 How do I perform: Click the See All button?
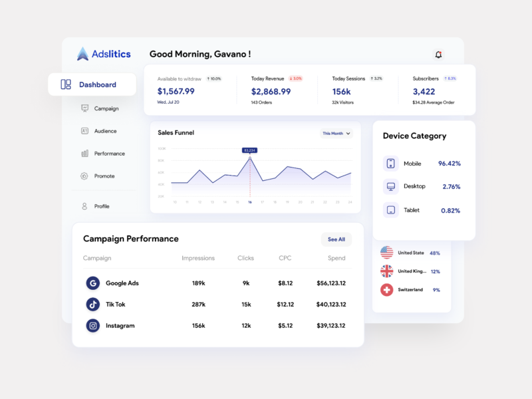click(336, 239)
